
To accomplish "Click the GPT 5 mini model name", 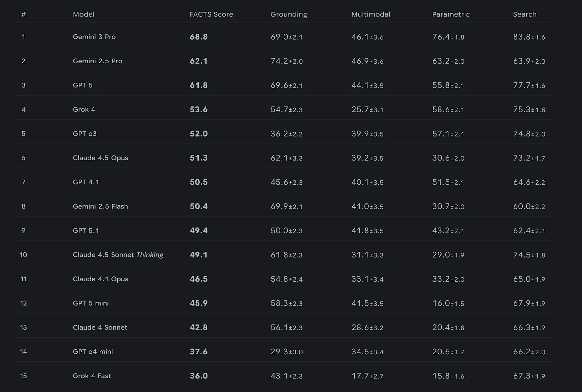I will pyautogui.click(x=91, y=303).
